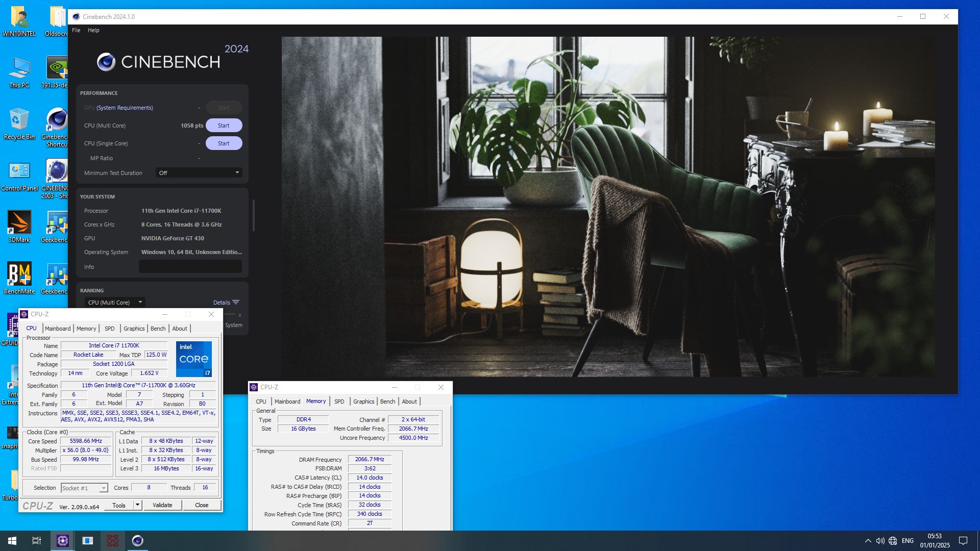Open the clock showing 05:53
This screenshot has width=980, height=551.
935,541
